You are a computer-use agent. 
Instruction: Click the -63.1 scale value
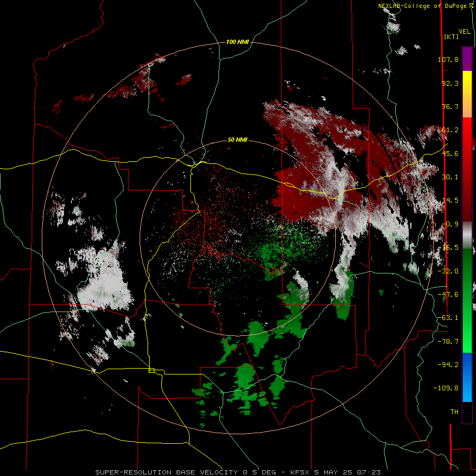(448, 318)
